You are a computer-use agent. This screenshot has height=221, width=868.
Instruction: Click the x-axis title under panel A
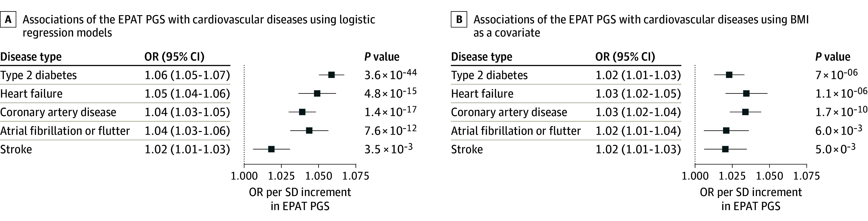(300, 199)
